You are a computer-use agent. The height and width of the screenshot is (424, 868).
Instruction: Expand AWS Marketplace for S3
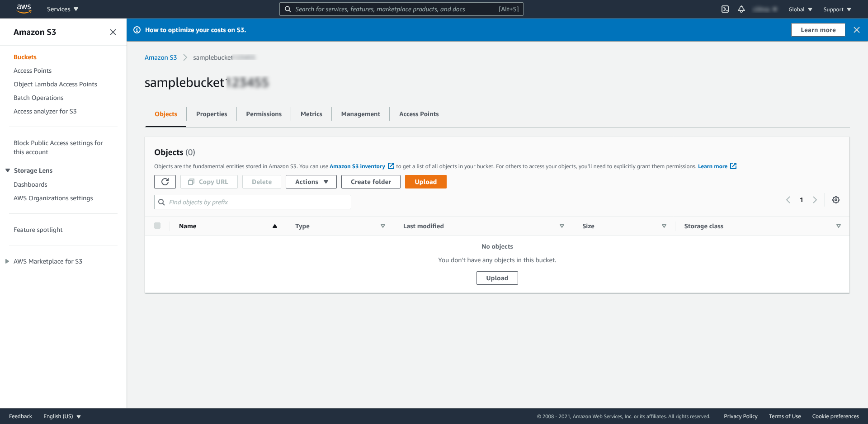[x=7, y=261]
